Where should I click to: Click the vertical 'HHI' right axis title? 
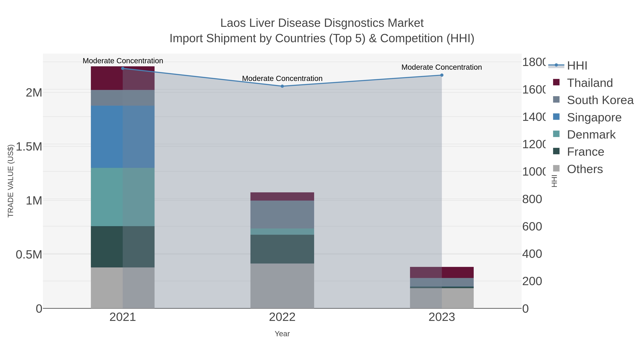pyautogui.click(x=554, y=181)
